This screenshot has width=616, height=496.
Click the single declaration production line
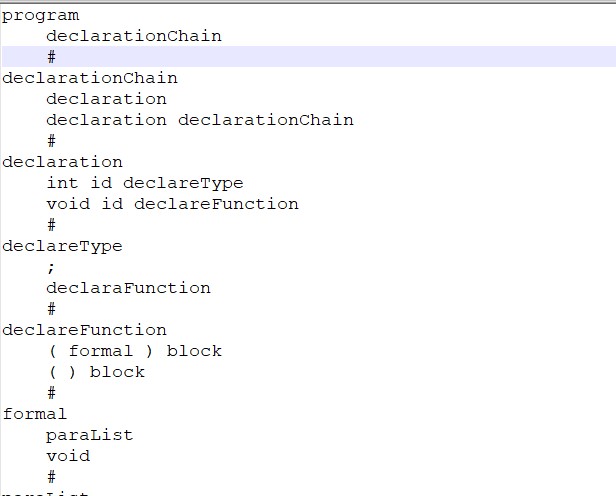(106, 99)
